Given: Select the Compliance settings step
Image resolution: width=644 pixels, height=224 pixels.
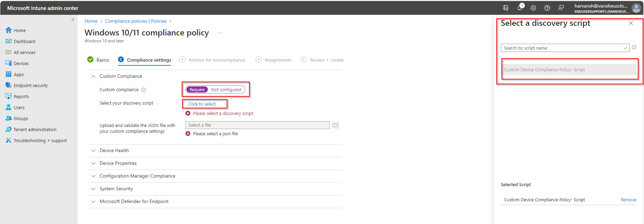Looking at the screenshot, I should pyautogui.click(x=145, y=60).
